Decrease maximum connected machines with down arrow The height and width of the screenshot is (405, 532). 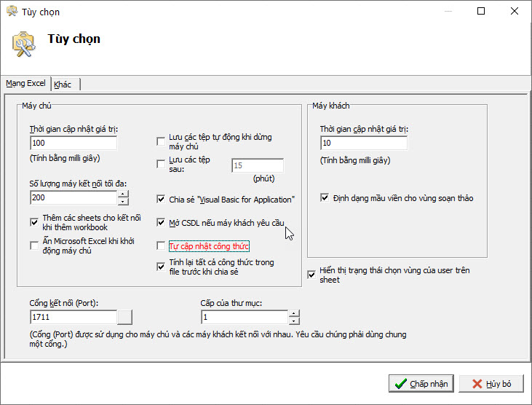[x=123, y=201]
